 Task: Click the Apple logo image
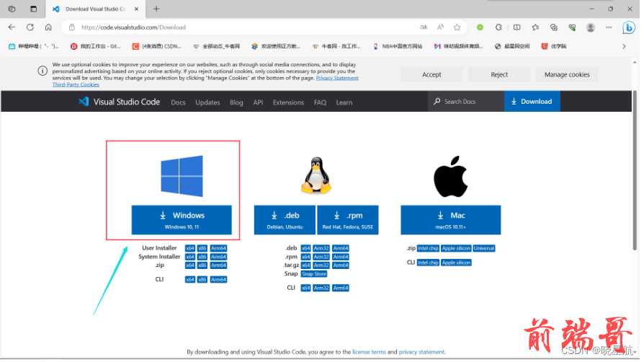click(450, 177)
